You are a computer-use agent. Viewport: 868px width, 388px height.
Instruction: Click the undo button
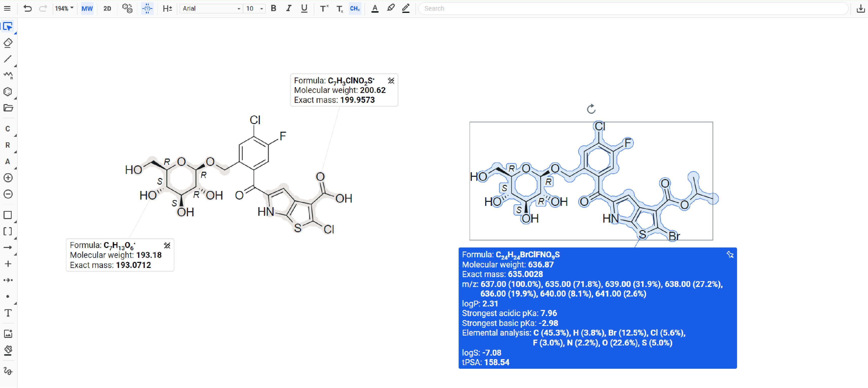click(x=27, y=8)
